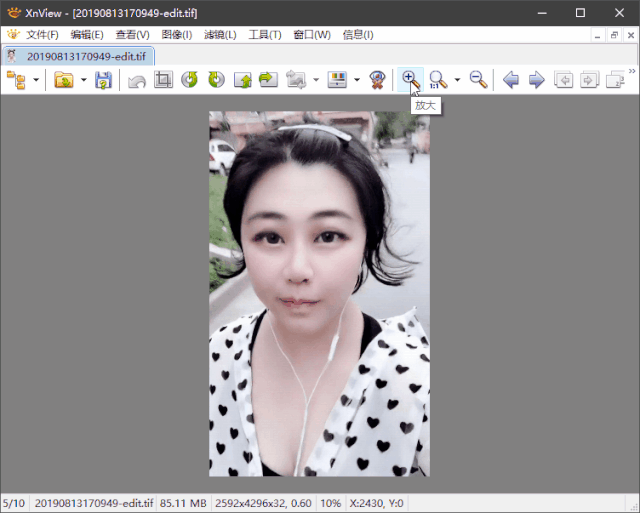
Task: Open the 文件(F) menu
Action: click(x=41, y=35)
